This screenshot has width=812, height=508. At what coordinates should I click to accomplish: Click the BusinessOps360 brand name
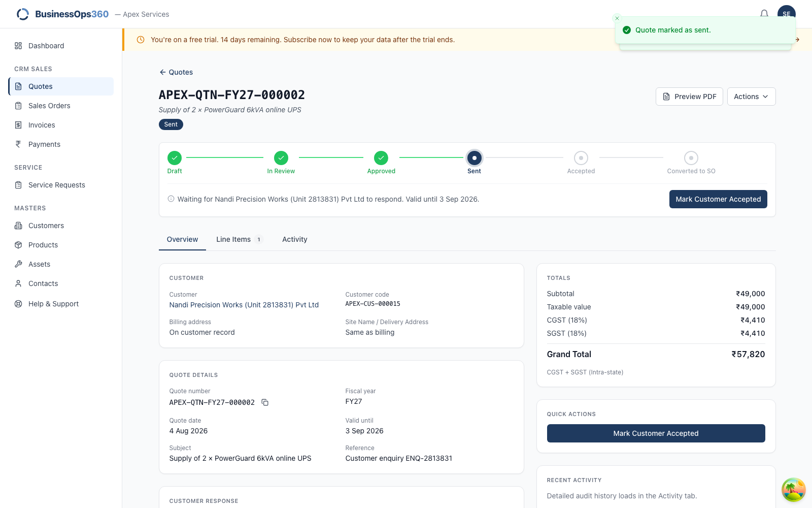pyautogui.click(x=72, y=14)
